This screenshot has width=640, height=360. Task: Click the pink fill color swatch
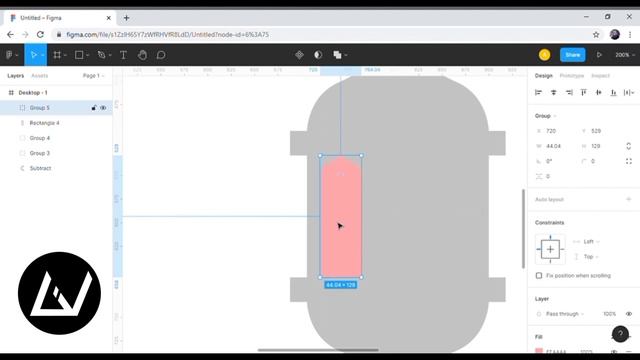tap(539, 351)
